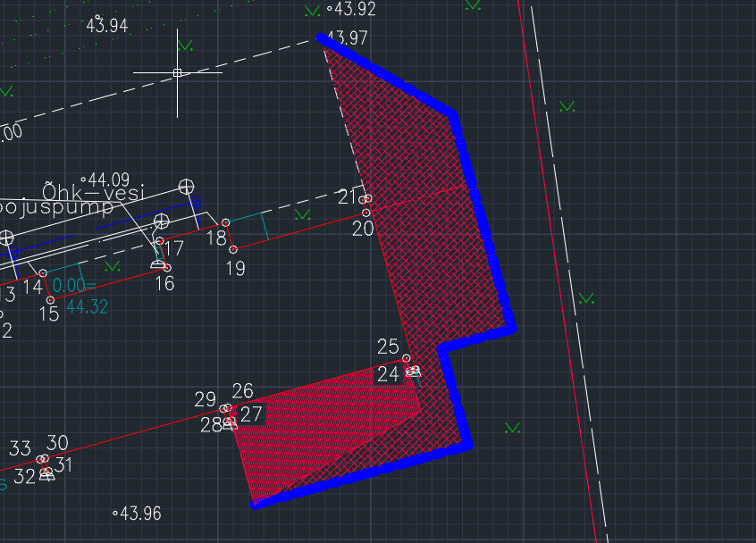This screenshot has width=756, height=543.
Task: Select the 44.09 elevation label
Action: point(109,180)
